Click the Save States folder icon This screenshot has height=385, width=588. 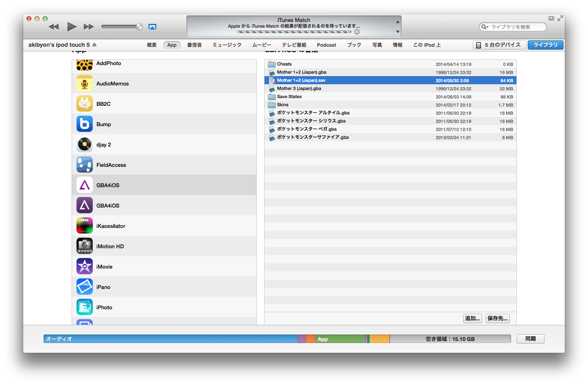pyautogui.click(x=272, y=97)
